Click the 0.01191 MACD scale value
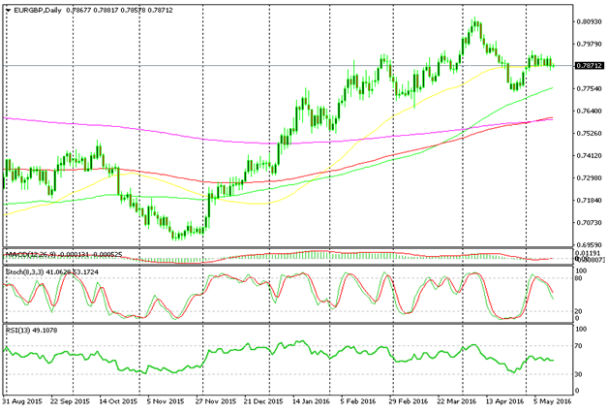614x412 pixels. click(x=589, y=253)
